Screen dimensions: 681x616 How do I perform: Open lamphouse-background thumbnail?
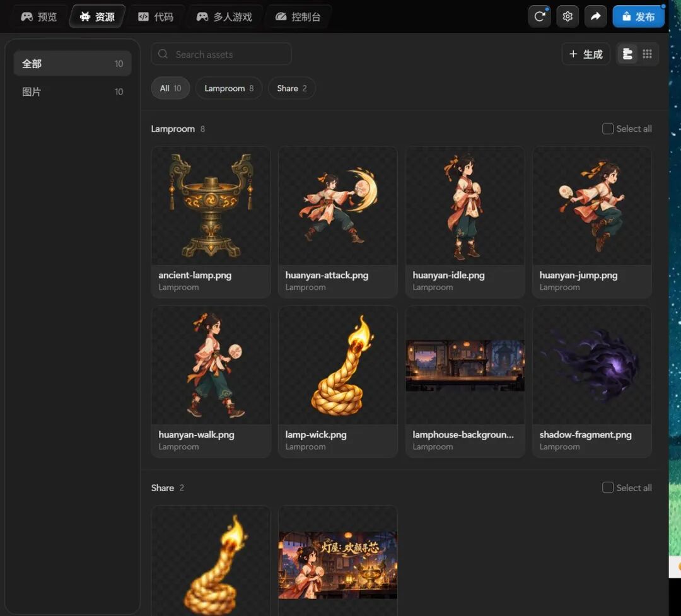(465, 365)
